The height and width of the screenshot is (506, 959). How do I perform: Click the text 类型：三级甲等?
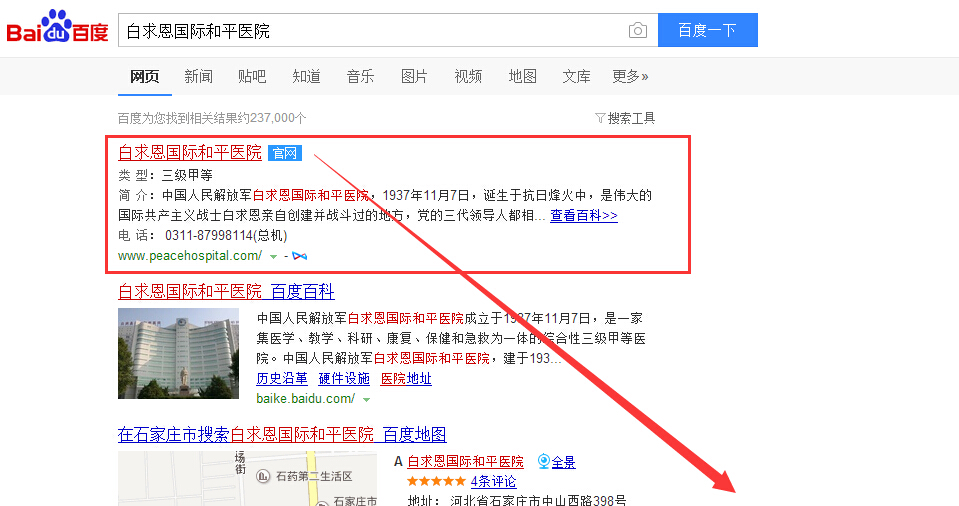pyautogui.click(x=165, y=176)
